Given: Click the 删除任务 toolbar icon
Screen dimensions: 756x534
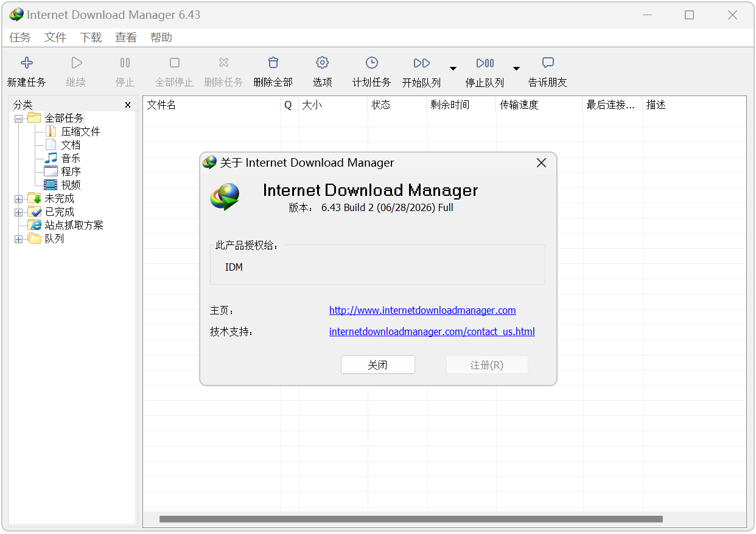Looking at the screenshot, I should coord(224,63).
